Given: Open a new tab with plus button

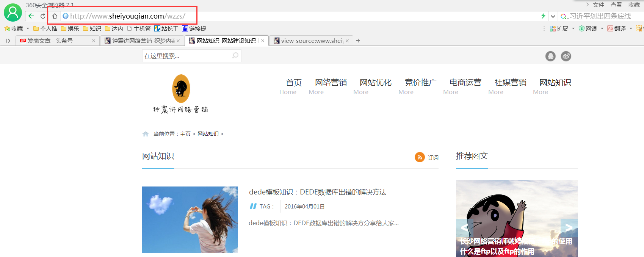Looking at the screenshot, I should pos(358,41).
